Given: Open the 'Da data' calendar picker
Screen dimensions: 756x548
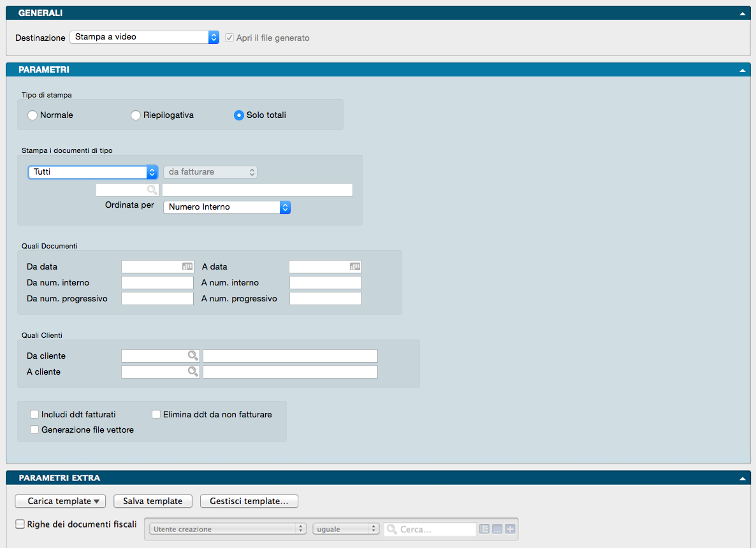Looking at the screenshot, I should [187, 267].
